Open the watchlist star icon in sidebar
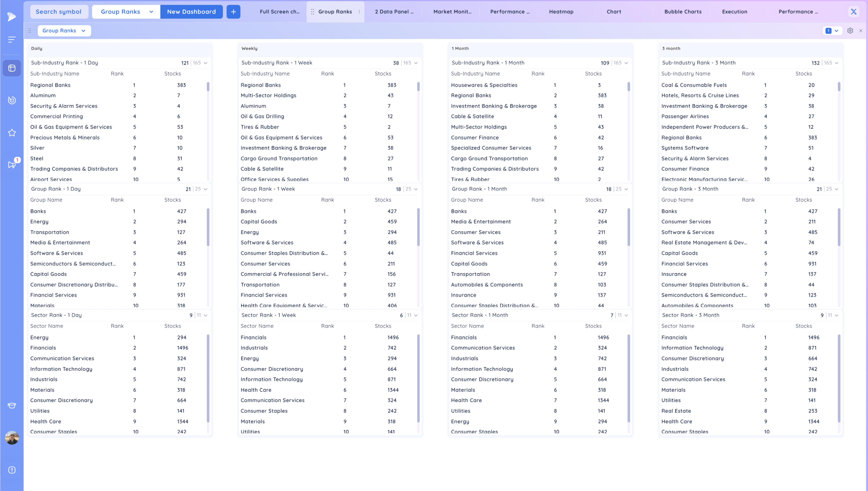The height and width of the screenshot is (491, 868). point(12,133)
